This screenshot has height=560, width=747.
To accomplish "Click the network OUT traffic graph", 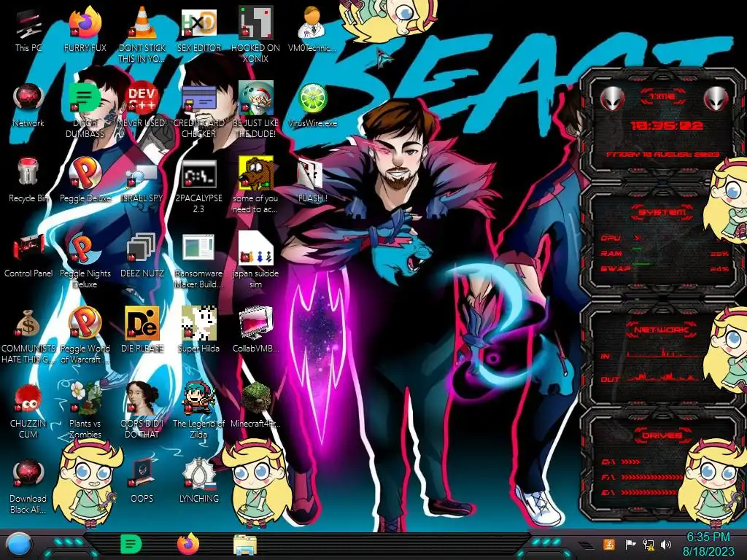I will pos(663,376).
